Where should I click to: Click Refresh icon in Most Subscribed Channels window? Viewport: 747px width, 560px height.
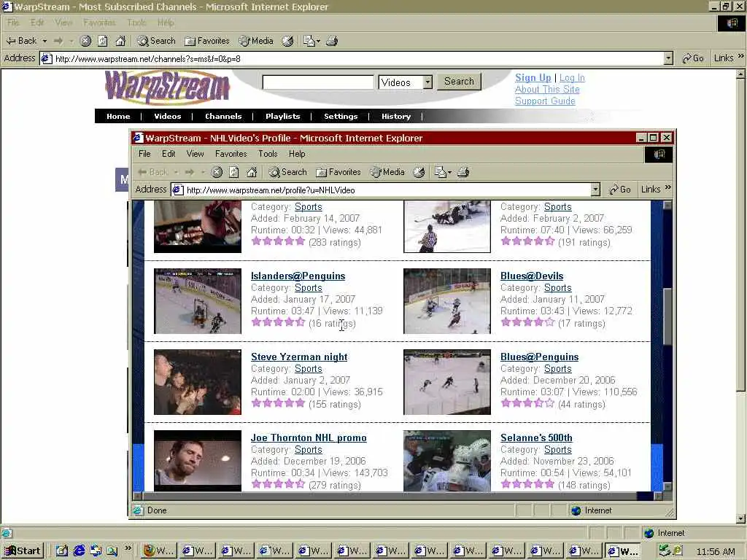point(103,41)
